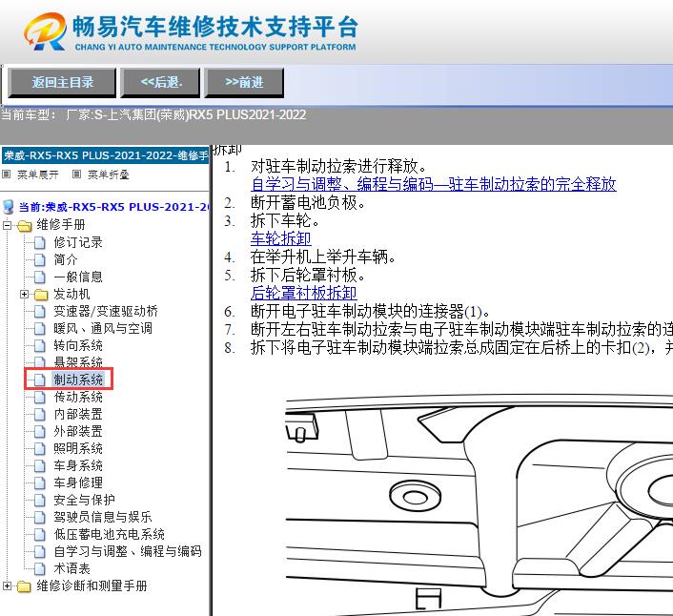Open the 外部装置 entry

point(78,431)
